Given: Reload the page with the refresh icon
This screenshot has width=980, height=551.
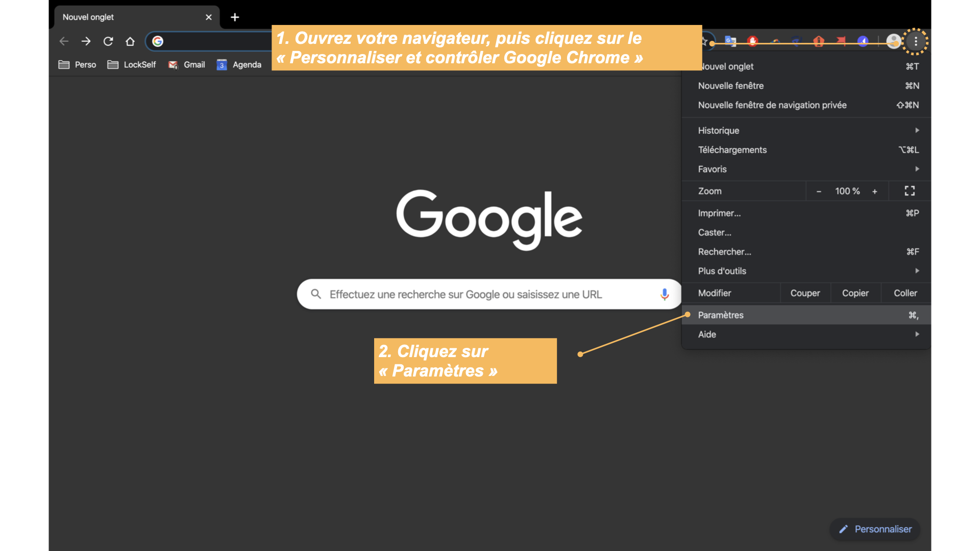Looking at the screenshot, I should [108, 41].
